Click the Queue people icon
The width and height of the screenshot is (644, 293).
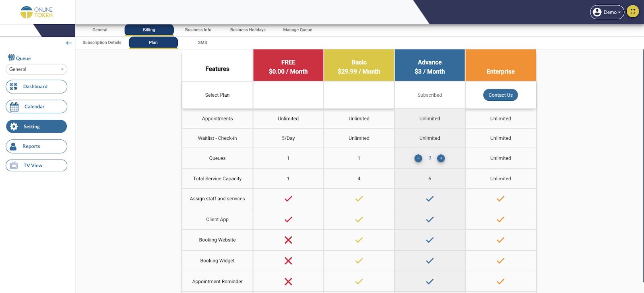[11, 58]
